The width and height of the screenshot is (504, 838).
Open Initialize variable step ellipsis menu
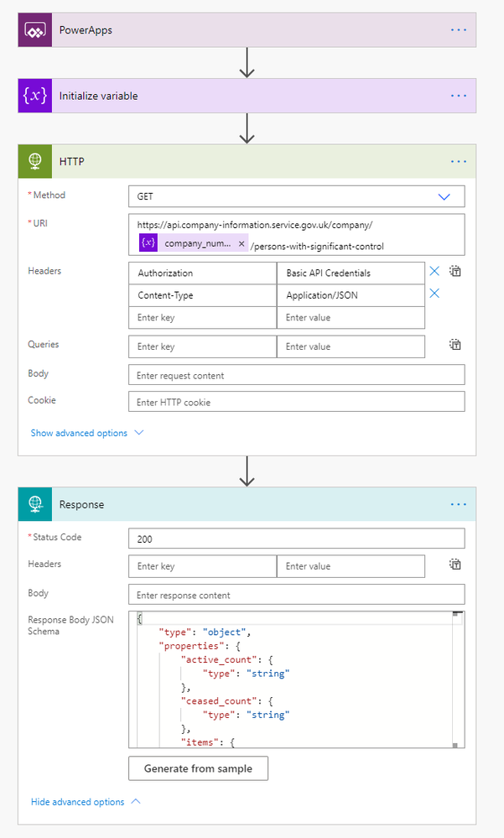tap(458, 96)
